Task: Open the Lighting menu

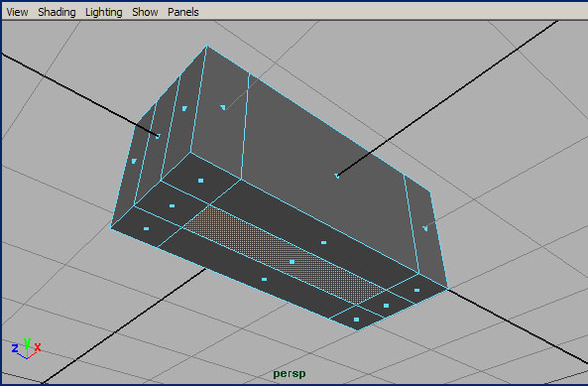Action: coord(104,12)
